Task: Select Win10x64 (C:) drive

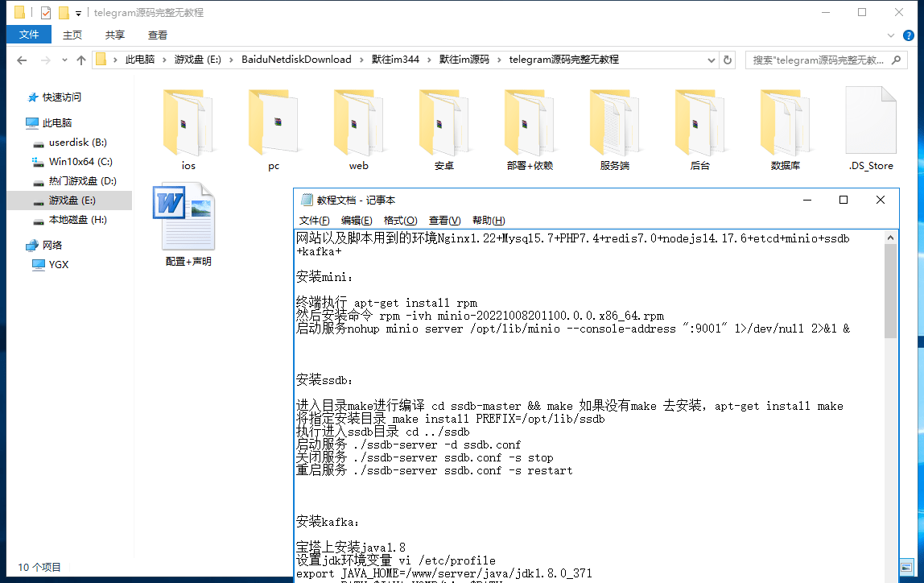Action: [80, 162]
